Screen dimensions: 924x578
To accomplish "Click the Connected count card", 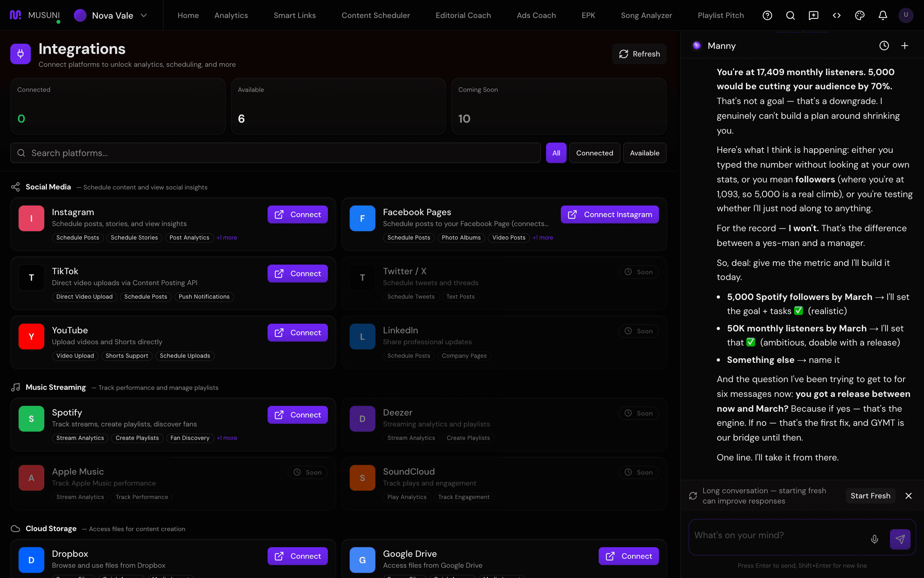I will (x=118, y=106).
